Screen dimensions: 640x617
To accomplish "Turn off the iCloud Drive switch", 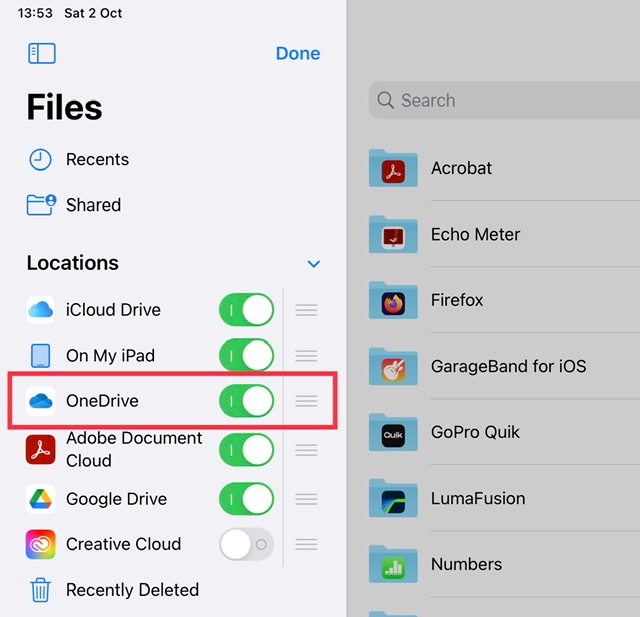I will click(x=247, y=310).
